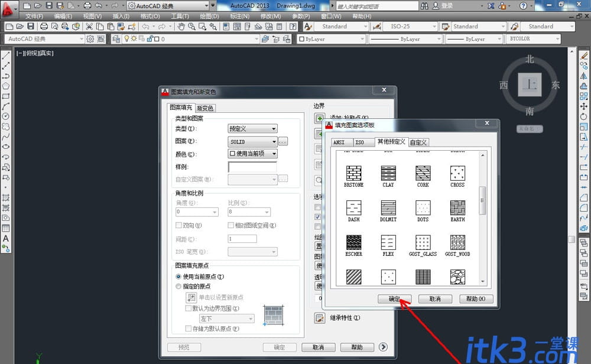Click the 样例 pattern preview swatch
Image resolution: width=591 pixels, height=364 pixels.
pos(252,167)
